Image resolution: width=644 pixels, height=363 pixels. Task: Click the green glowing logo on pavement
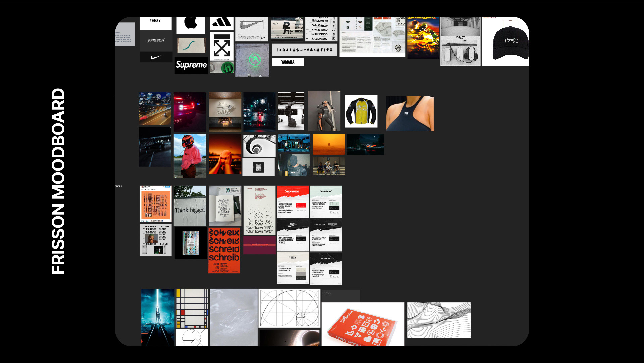point(252,60)
